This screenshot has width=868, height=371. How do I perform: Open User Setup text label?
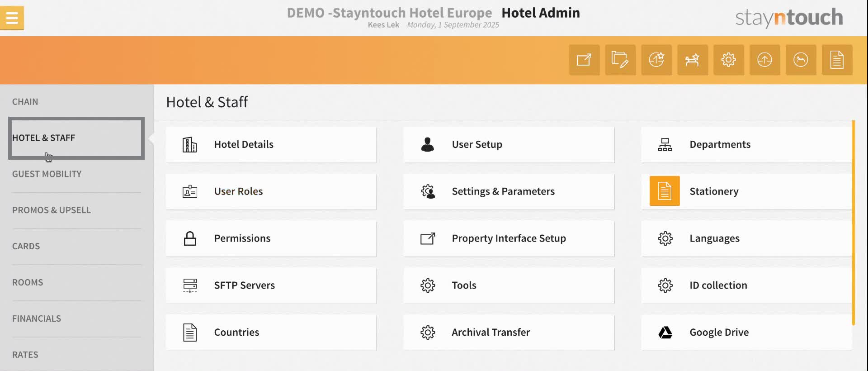tap(477, 145)
